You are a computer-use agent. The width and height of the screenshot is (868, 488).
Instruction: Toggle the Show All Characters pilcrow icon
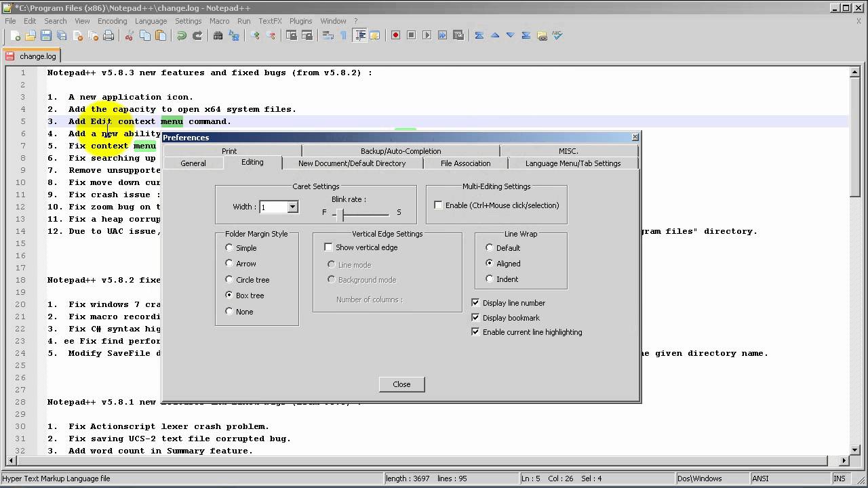pyautogui.click(x=344, y=35)
